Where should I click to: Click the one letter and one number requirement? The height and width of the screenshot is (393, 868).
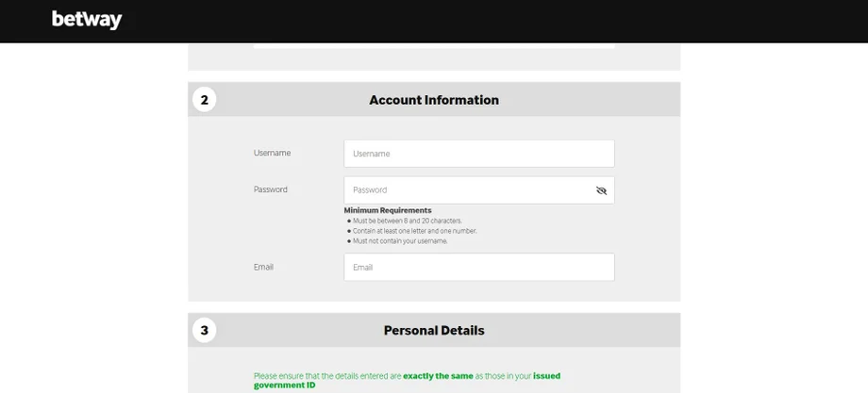tap(414, 231)
